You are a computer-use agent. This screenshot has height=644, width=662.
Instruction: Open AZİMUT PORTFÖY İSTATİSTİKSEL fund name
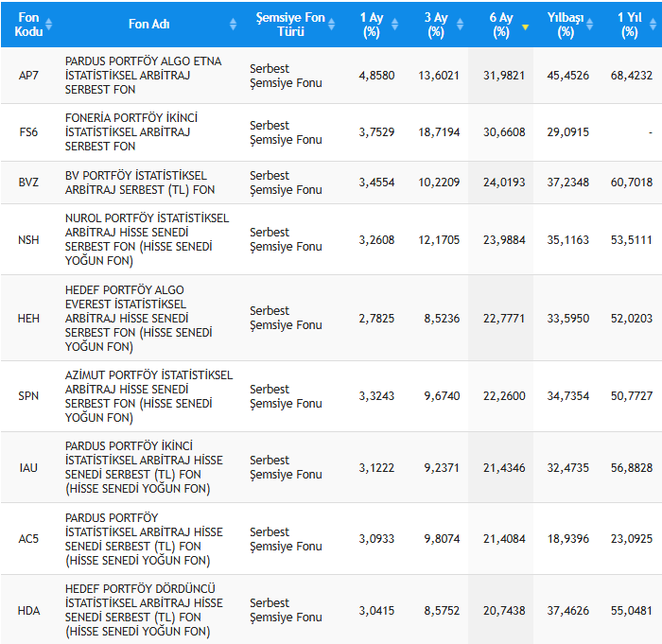pos(149,396)
